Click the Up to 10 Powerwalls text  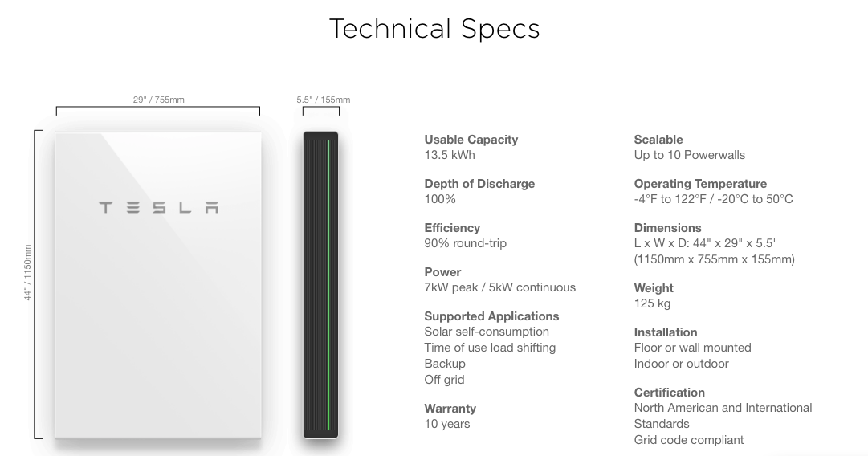click(689, 155)
